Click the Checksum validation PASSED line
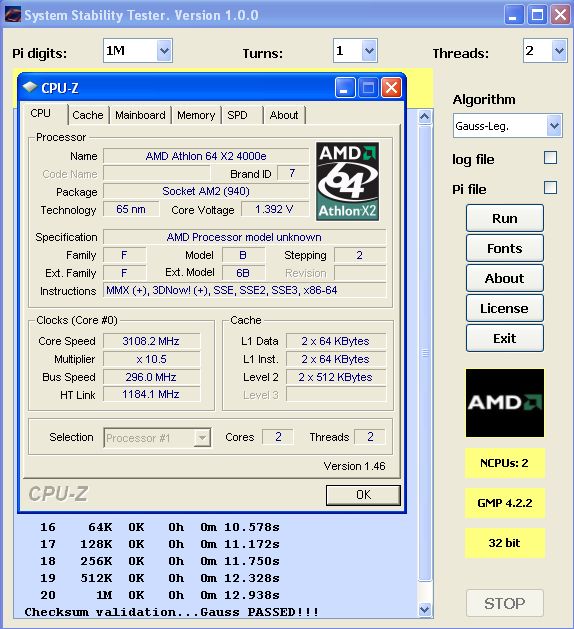The width and height of the screenshot is (574, 629). (172, 612)
